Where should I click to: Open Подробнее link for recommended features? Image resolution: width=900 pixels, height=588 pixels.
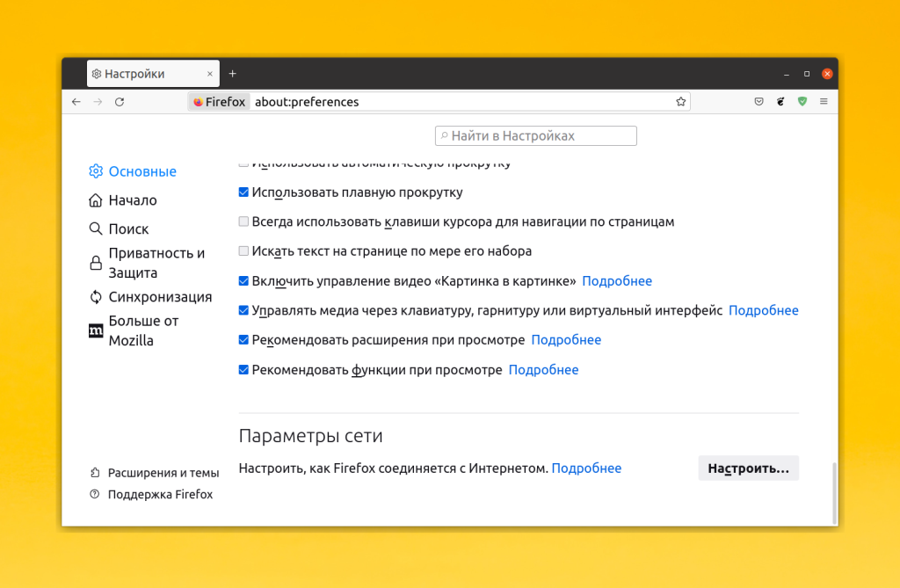(x=543, y=370)
